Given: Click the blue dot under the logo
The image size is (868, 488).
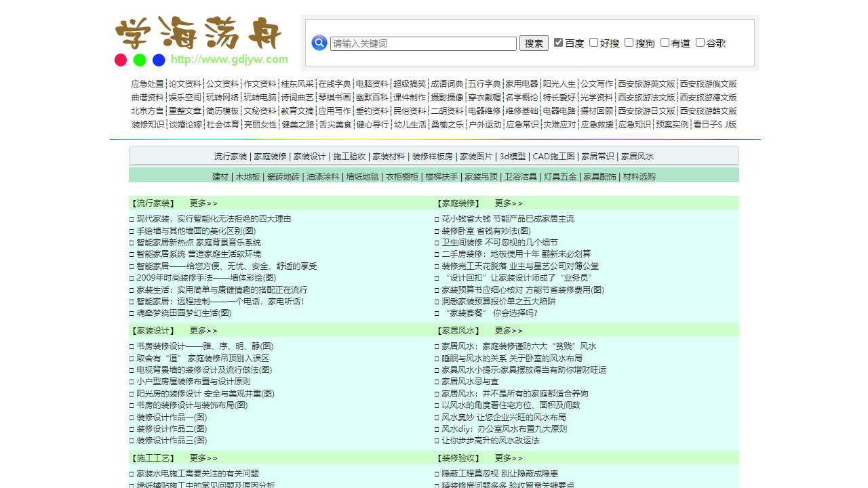Looking at the screenshot, I should click(x=159, y=60).
